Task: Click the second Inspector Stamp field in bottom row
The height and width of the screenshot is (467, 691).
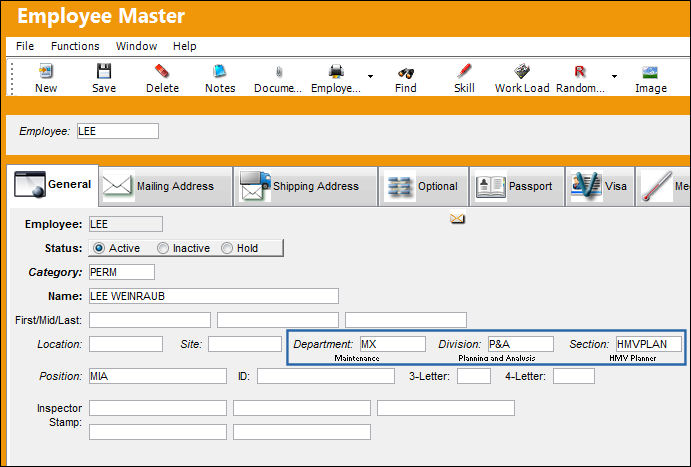Action: tap(302, 432)
